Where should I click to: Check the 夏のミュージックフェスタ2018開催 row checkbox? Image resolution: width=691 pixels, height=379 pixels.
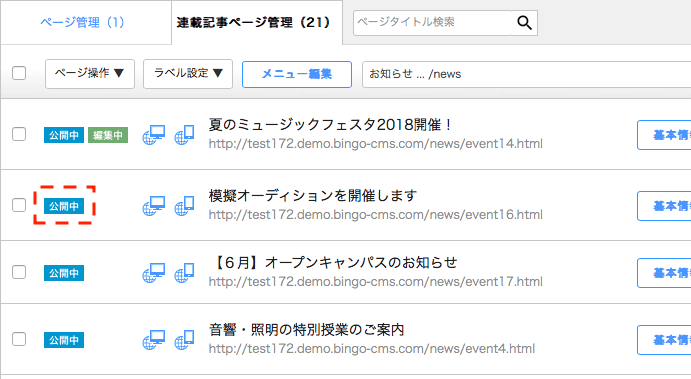pos(19,134)
